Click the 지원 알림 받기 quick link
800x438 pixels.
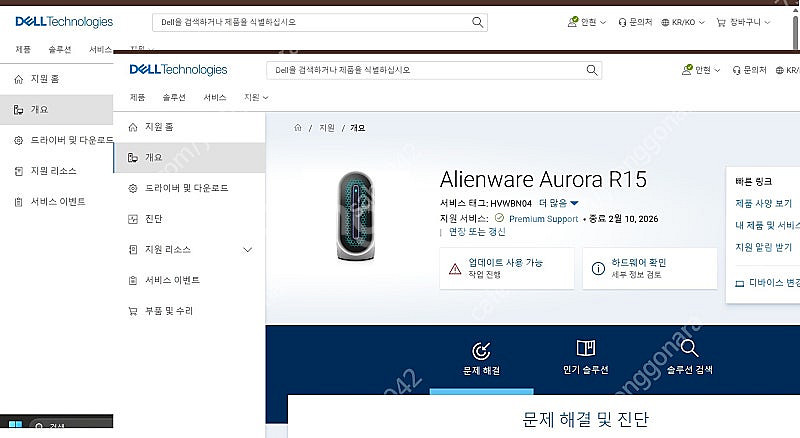[763, 247]
